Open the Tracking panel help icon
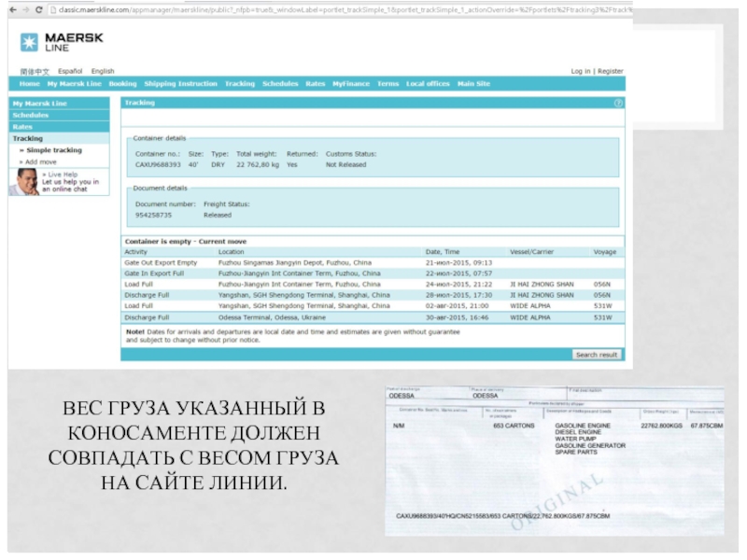 coord(618,103)
